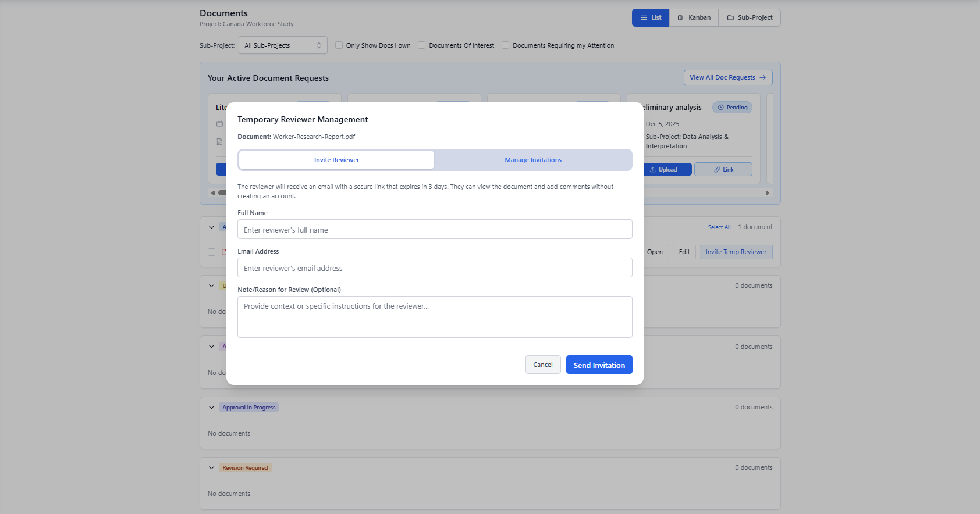Click Invite Temp Reviewer button
The image size is (980, 514).
click(x=736, y=252)
